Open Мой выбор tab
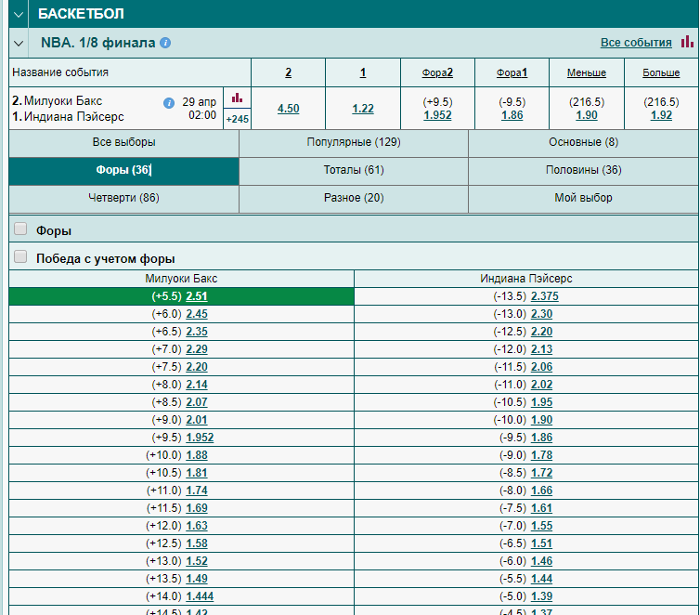This screenshot has height=615, width=700. (x=583, y=198)
